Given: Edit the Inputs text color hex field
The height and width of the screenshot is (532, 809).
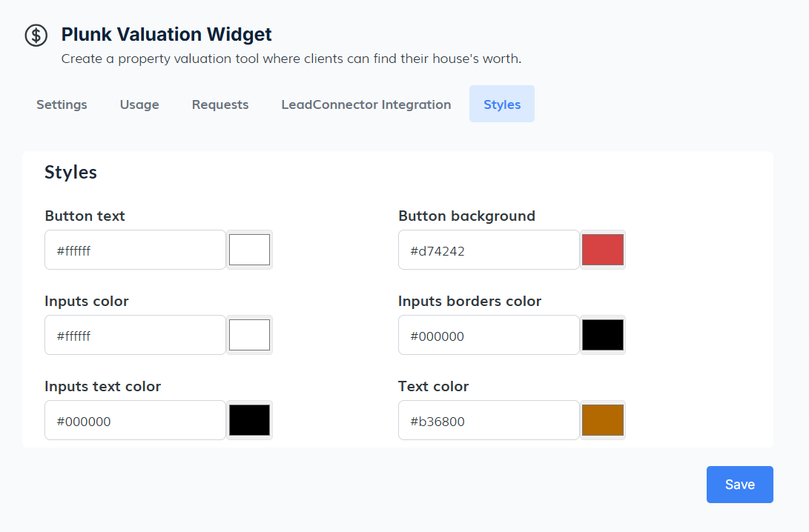Looking at the screenshot, I should [135, 421].
